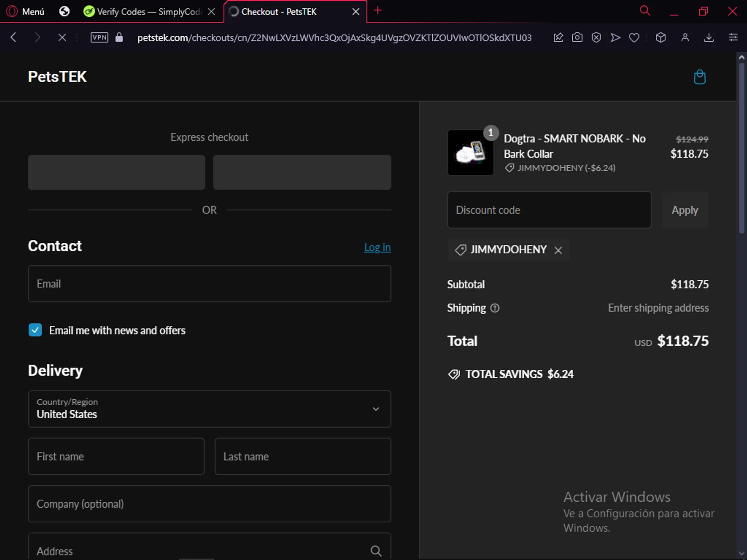Screen dimensions: 747x560
Task: Click the Dogtra collar product thumbnail
Action: [x=471, y=153]
